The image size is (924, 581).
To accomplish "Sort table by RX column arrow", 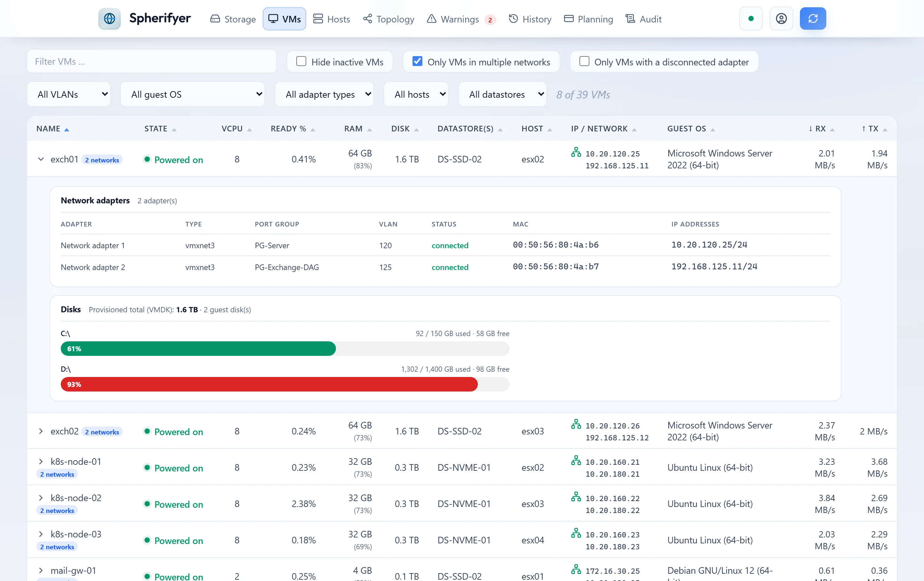I will pos(832,130).
